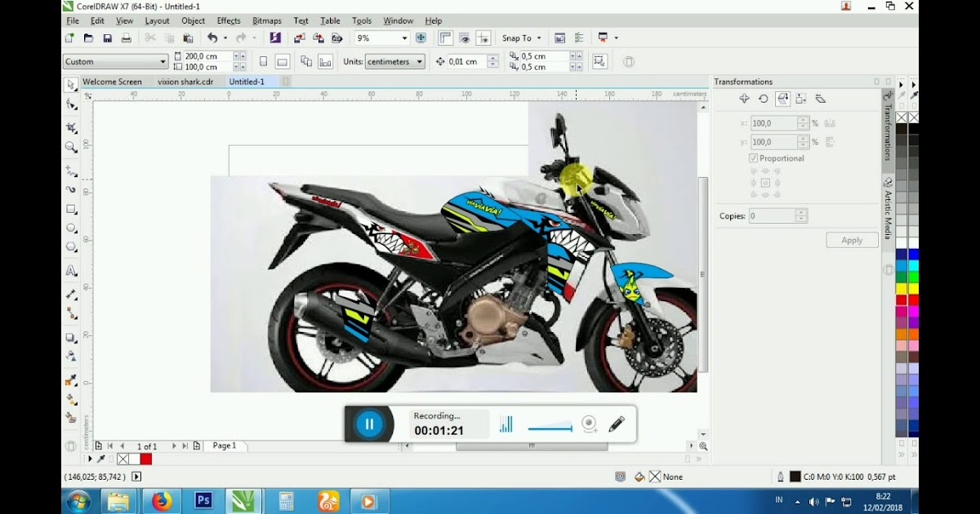Open the Artistic Media docker tab
Screen dimensions: 980x514
(888, 209)
